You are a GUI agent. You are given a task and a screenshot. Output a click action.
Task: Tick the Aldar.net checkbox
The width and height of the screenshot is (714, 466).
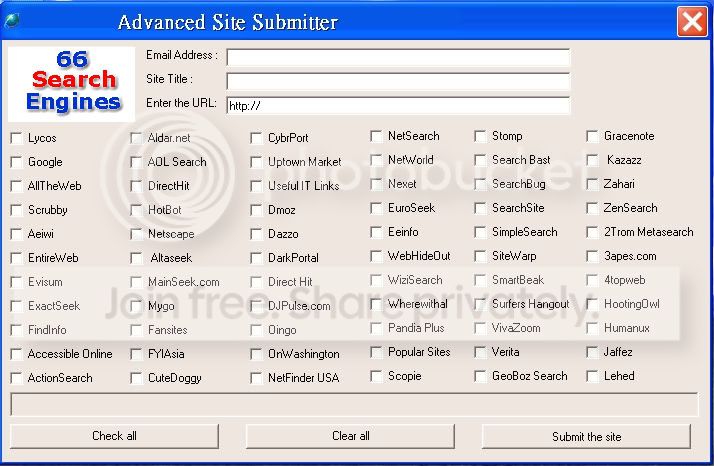136,138
